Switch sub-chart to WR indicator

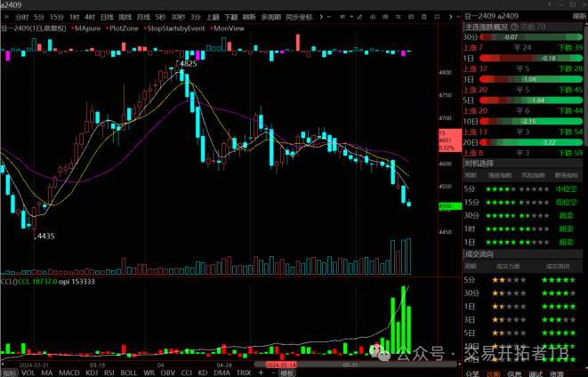coord(149,373)
